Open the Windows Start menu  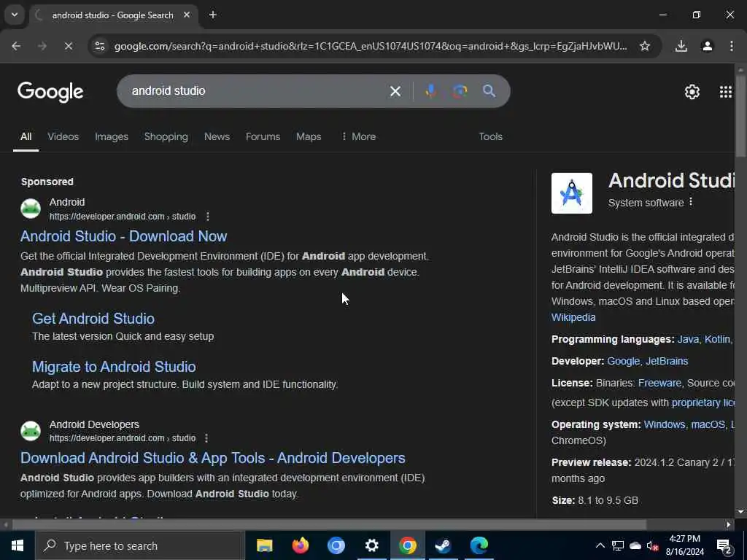(18, 545)
